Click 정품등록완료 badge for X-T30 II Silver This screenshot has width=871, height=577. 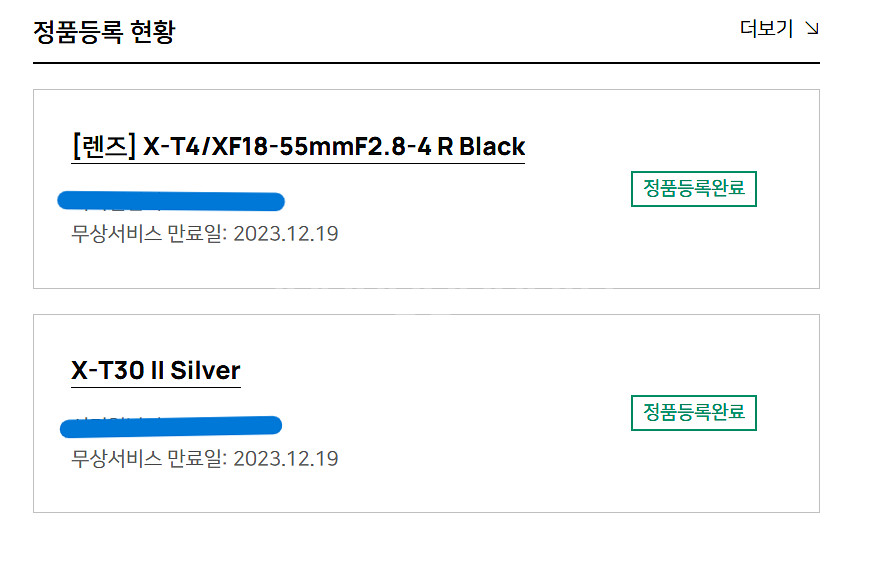[x=693, y=412]
